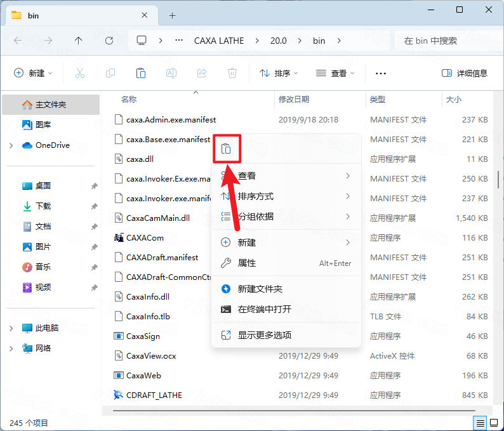Select the CDRAFT_LATHE application icon
The image size is (504, 431).
click(x=119, y=395)
